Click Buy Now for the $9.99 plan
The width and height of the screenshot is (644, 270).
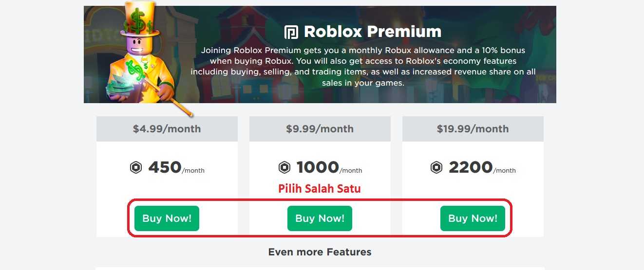point(320,218)
